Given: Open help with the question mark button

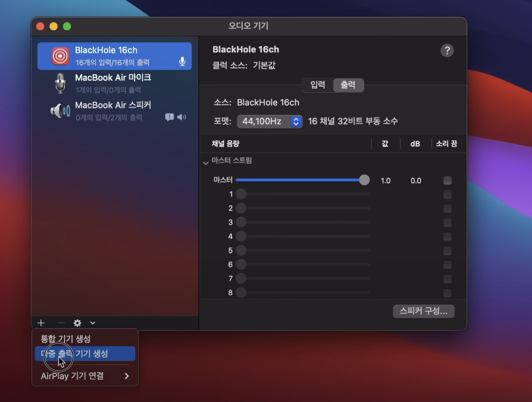Looking at the screenshot, I should tap(447, 50).
